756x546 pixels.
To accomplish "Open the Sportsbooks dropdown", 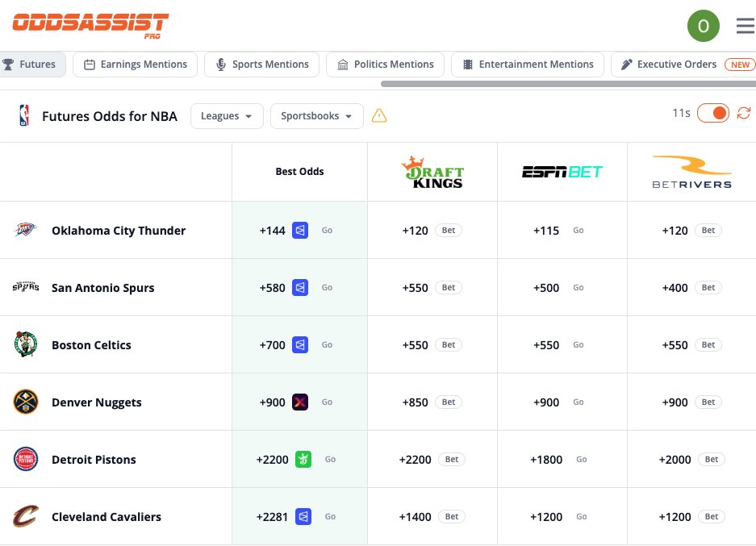I will click(x=316, y=115).
